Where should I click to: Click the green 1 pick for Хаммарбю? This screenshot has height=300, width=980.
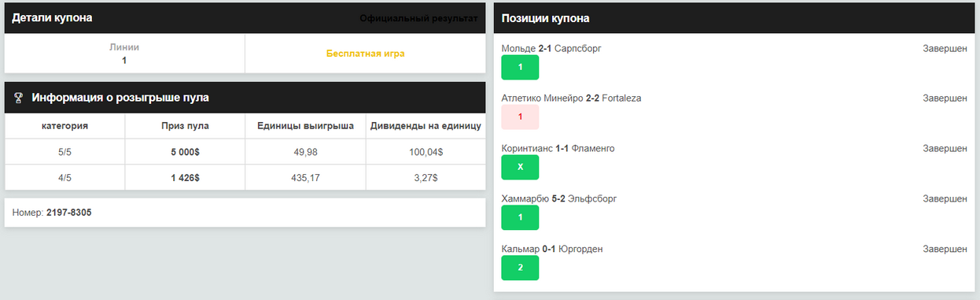point(520,217)
